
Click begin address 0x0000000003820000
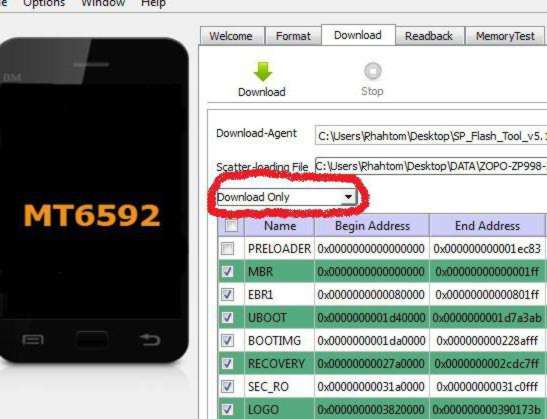click(x=371, y=409)
